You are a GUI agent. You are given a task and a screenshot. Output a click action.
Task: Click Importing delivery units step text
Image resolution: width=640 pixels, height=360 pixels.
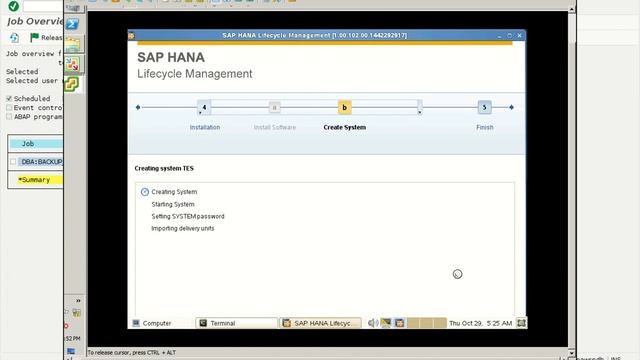point(183,229)
